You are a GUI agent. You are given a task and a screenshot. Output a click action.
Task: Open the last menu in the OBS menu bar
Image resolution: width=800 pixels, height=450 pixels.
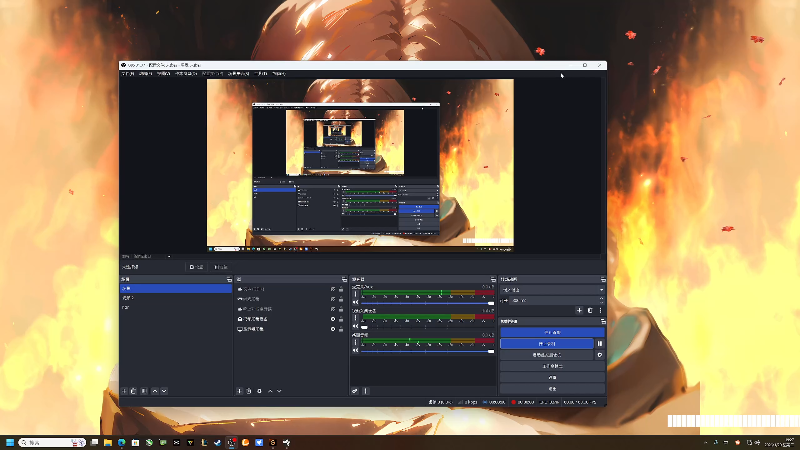pyautogui.click(x=279, y=74)
